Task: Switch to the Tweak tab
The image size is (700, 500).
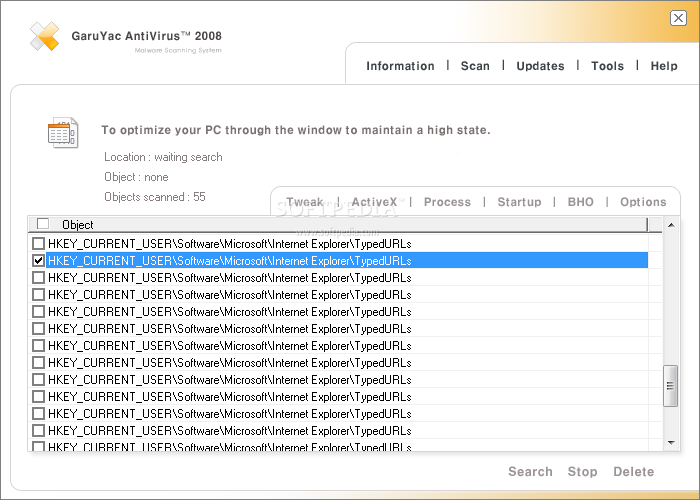Action: (x=305, y=202)
